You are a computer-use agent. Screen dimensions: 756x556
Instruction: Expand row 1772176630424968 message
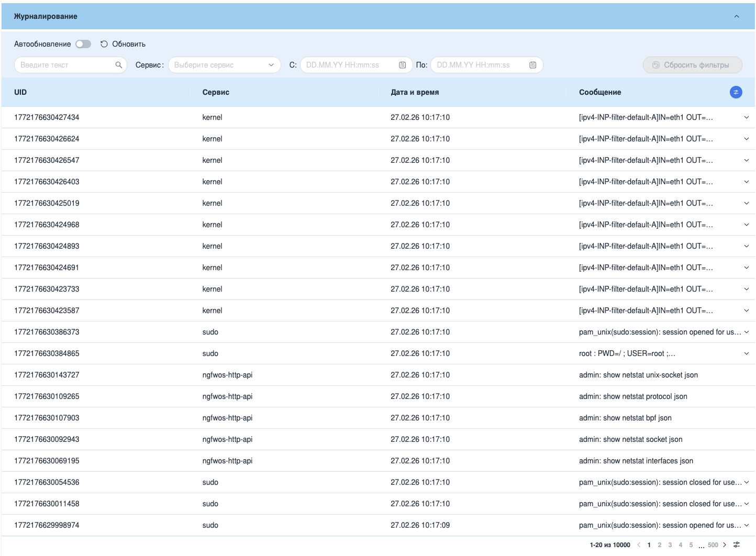click(747, 225)
